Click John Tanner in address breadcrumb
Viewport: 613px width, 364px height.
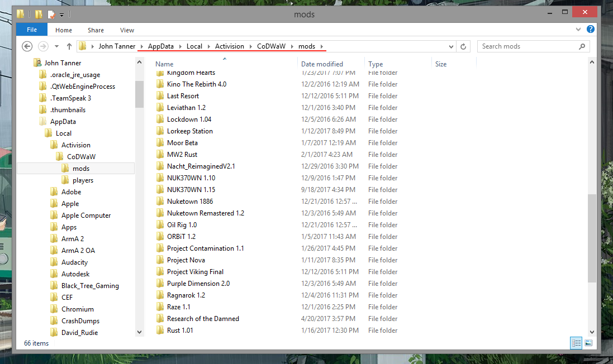[117, 46]
